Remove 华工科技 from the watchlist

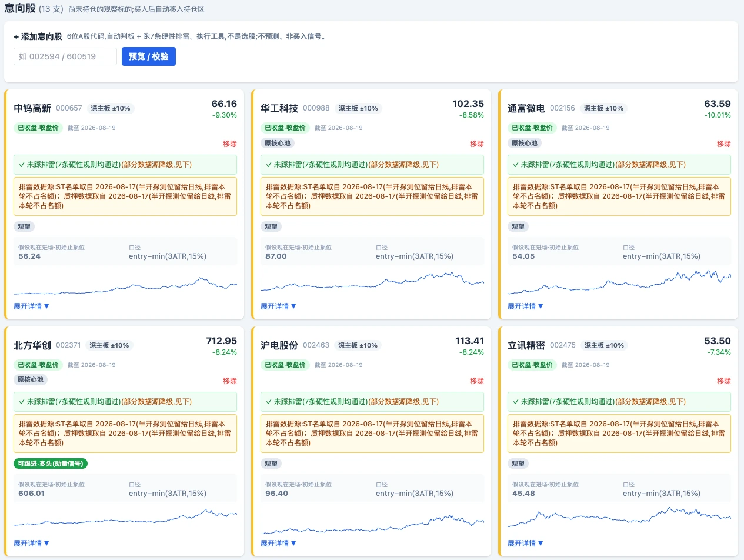477,144
